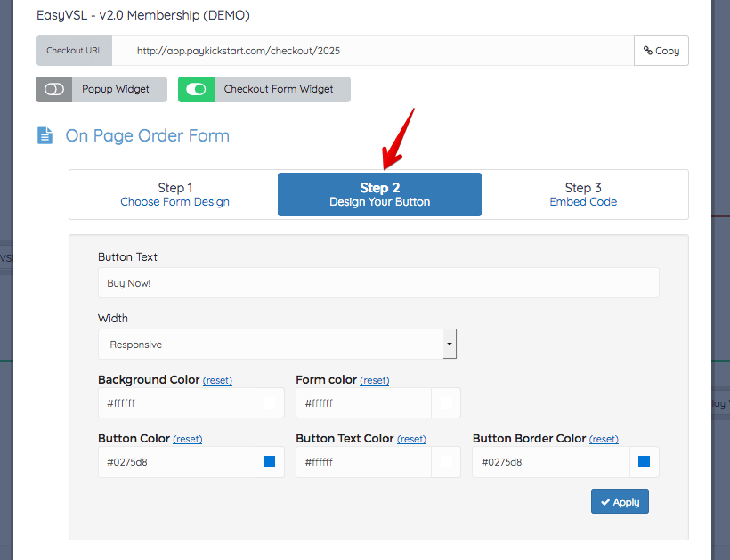This screenshot has width=730, height=560.
Task: Reset the Form color
Action: coord(374,380)
